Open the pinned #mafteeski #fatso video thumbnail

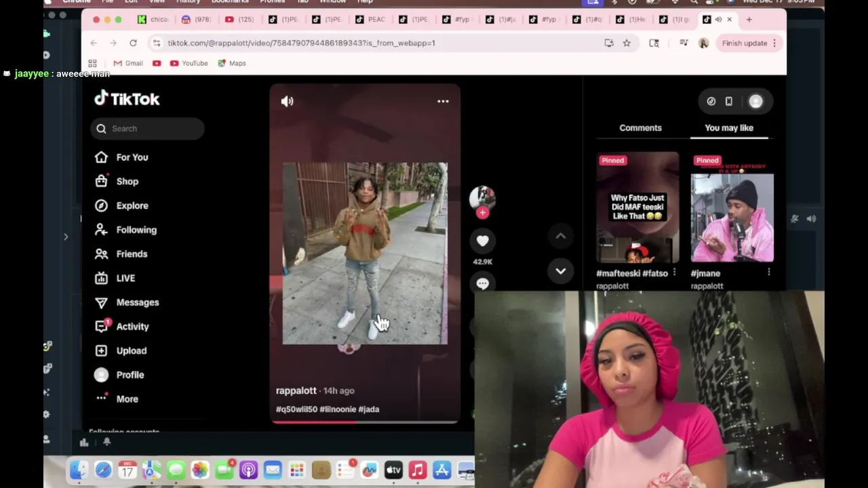pos(637,207)
